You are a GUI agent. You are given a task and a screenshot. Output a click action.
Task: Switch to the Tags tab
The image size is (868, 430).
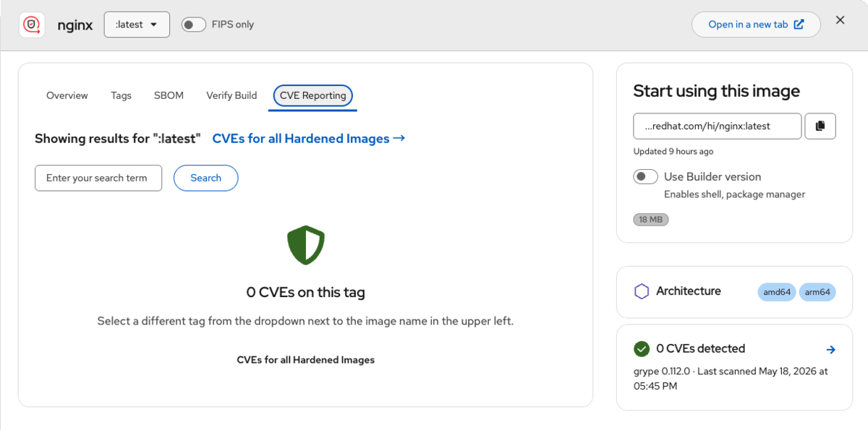[x=121, y=95]
